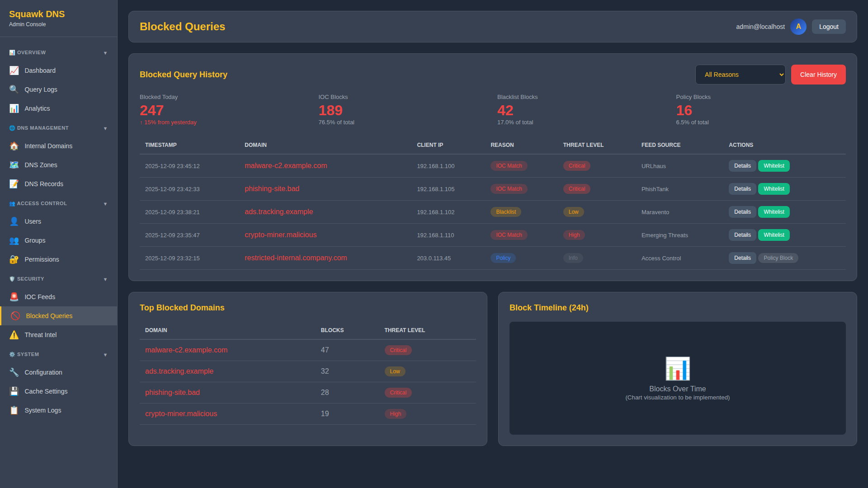Navigate to Threat Intel
This screenshot has width=868, height=488.
point(59,335)
